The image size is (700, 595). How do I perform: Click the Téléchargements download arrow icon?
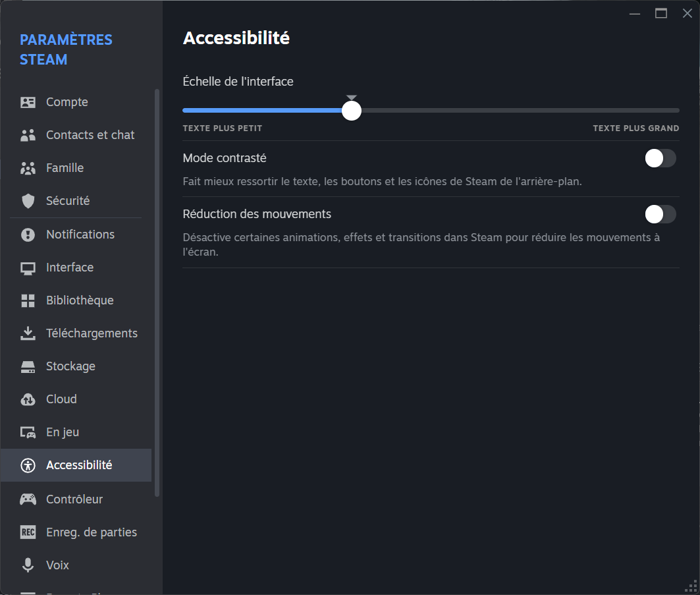point(28,333)
